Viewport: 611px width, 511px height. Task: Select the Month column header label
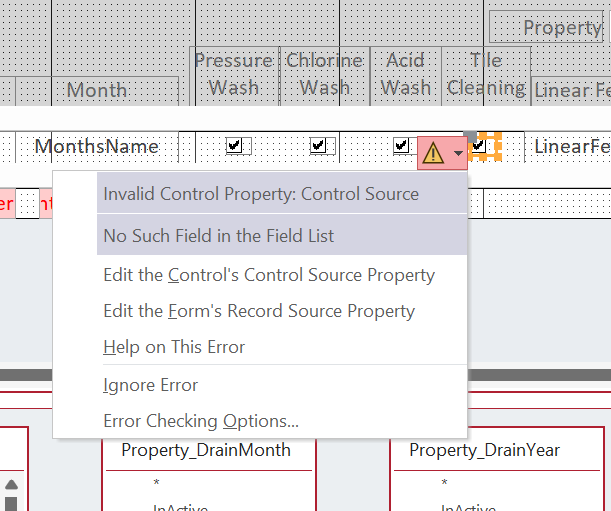pos(96,90)
